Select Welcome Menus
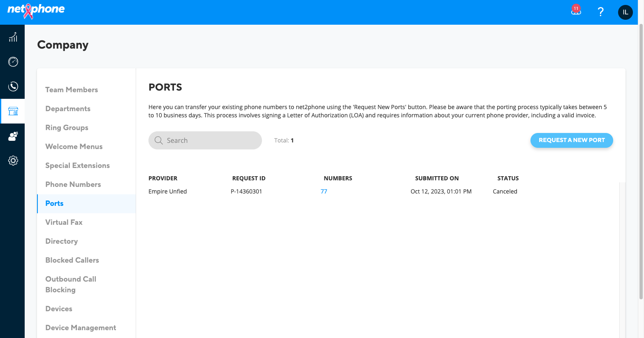 [x=74, y=147]
